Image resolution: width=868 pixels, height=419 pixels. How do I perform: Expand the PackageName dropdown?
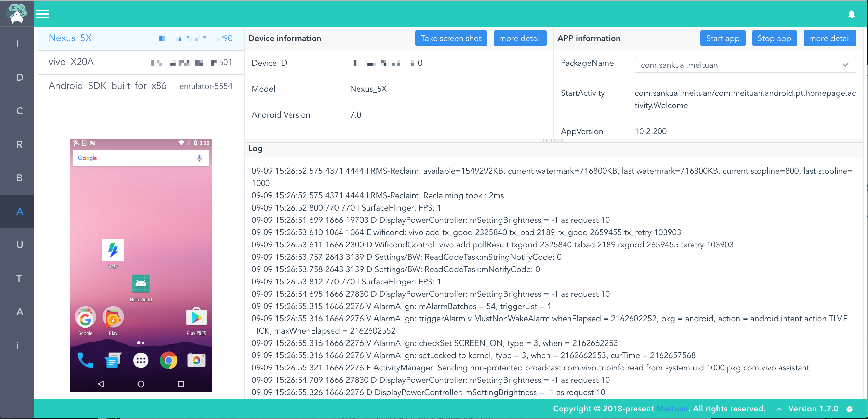pyautogui.click(x=845, y=65)
